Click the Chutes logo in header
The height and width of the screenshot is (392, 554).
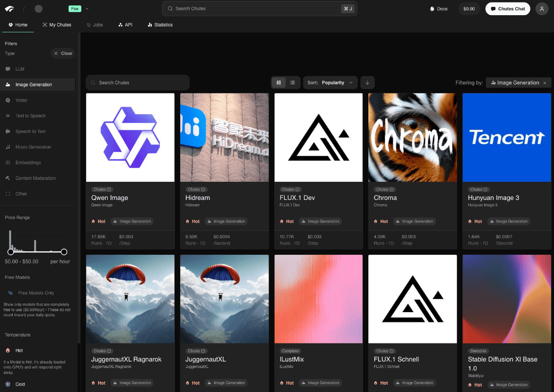pos(10,9)
